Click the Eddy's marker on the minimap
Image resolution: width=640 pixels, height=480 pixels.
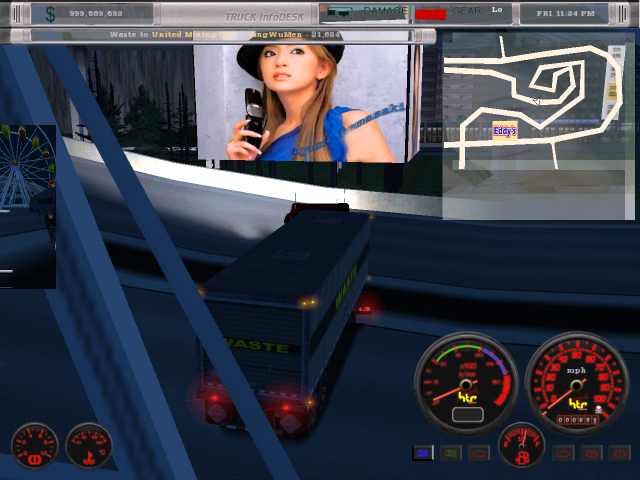point(506,130)
